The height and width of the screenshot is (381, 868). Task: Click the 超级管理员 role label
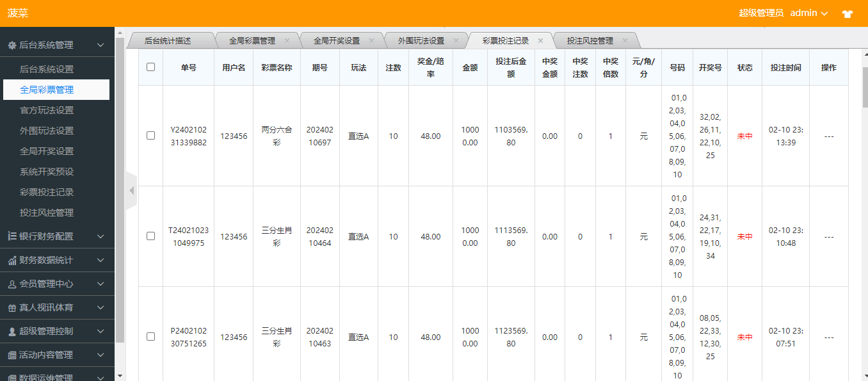(761, 13)
